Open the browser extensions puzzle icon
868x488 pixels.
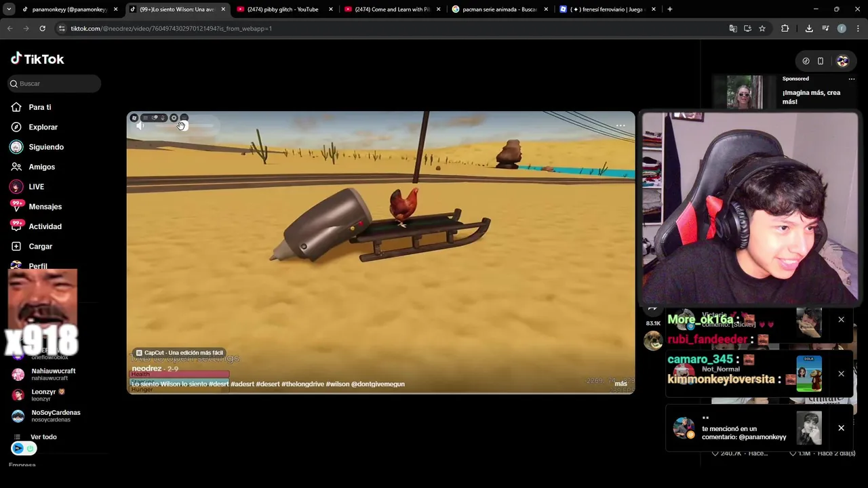[x=785, y=28]
